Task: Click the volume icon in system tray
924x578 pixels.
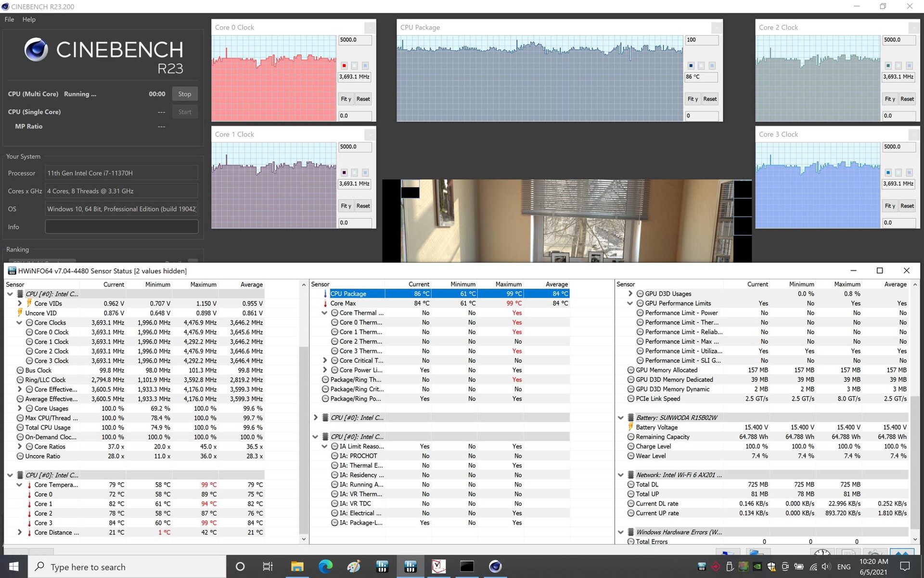Action: (826, 567)
